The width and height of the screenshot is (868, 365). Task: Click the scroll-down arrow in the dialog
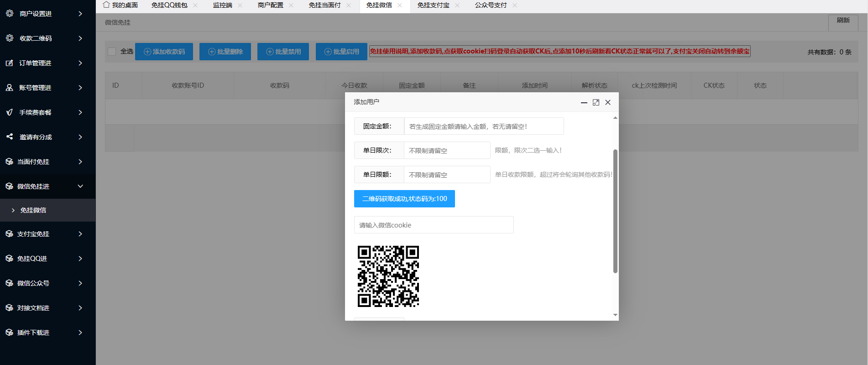tap(615, 315)
